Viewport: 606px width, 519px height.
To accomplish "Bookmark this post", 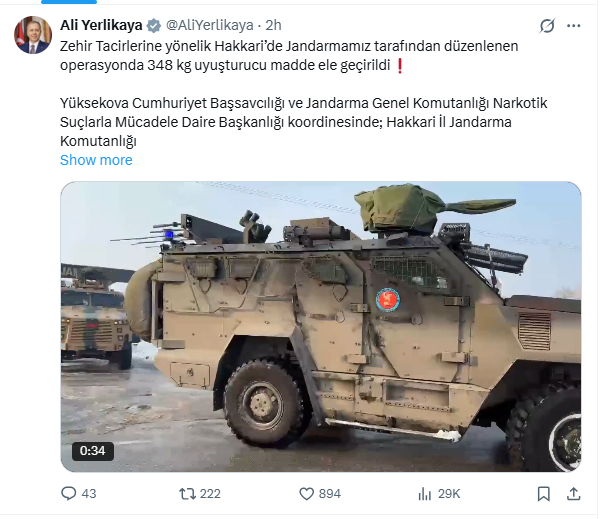I will [x=544, y=493].
